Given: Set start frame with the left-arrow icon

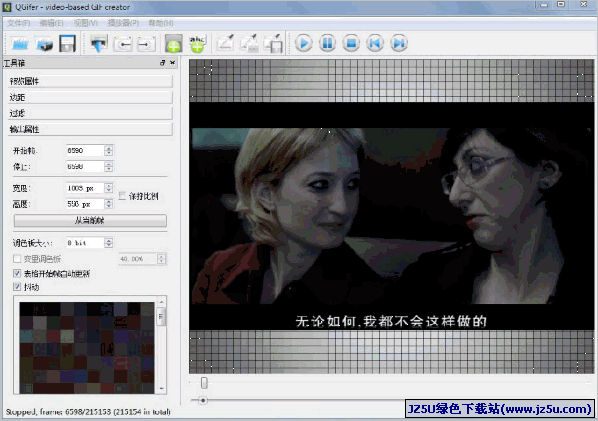Looking at the screenshot, I should (x=122, y=44).
